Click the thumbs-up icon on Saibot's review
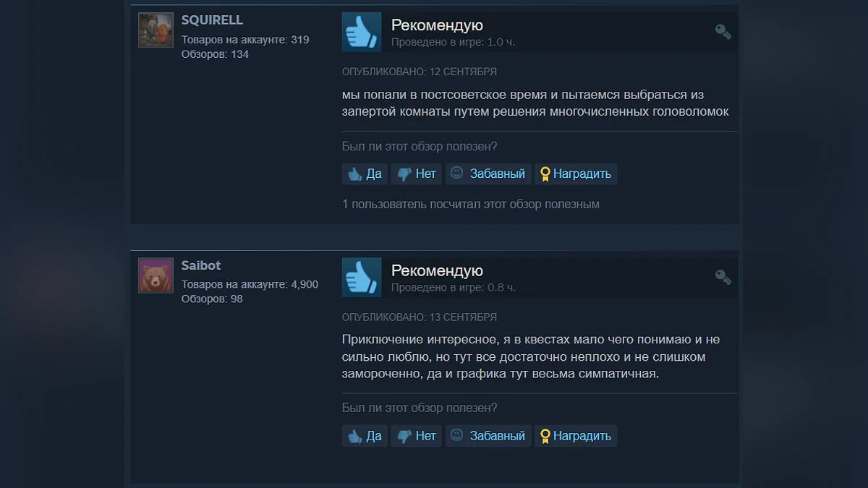Viewport: 868px width, 488px height. [x=362, y=277]
